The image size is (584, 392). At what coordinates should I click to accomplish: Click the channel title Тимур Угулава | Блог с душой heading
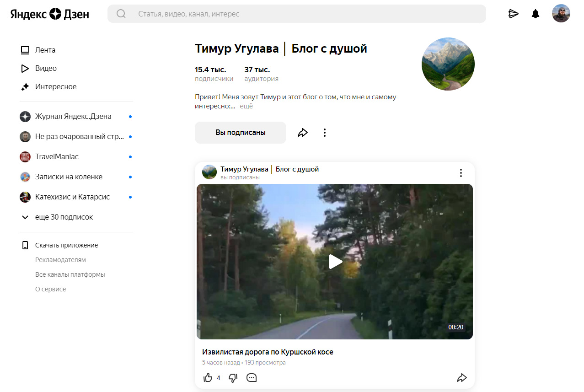(x=281, y=48)
